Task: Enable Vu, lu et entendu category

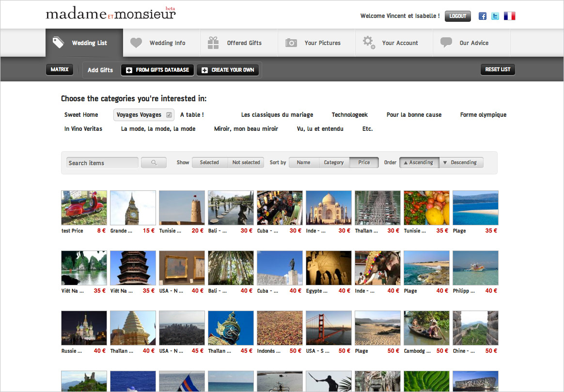Action: point(320,129)
